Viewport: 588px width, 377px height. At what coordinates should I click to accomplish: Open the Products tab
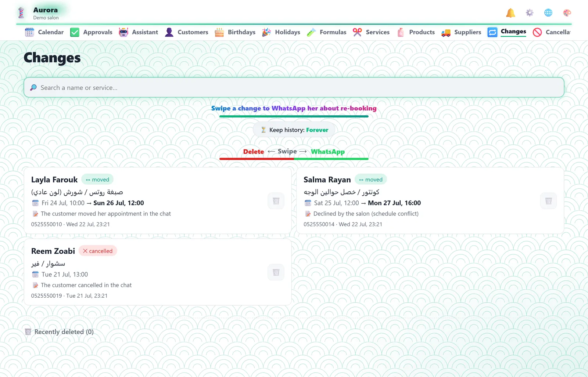[x=416, y=32]
